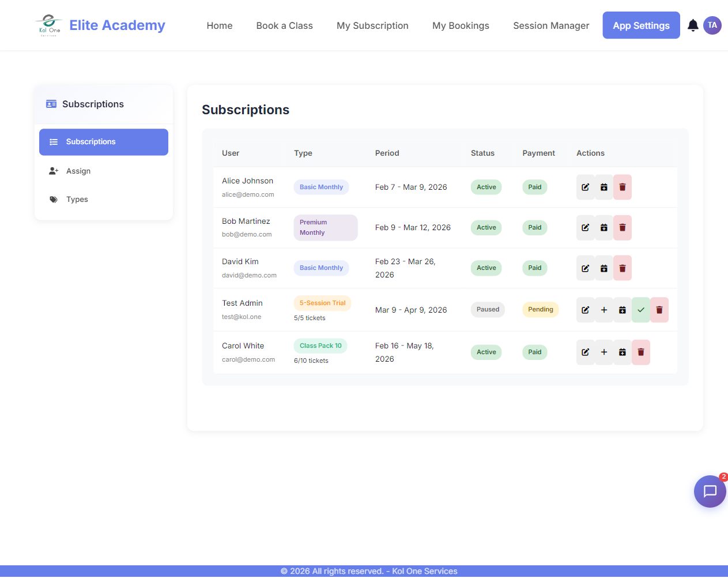The width and height of the screenshot is (728, 578).
Task: Click the Pending payment badge for Test Admin
Action: click(x=540, y=309)
